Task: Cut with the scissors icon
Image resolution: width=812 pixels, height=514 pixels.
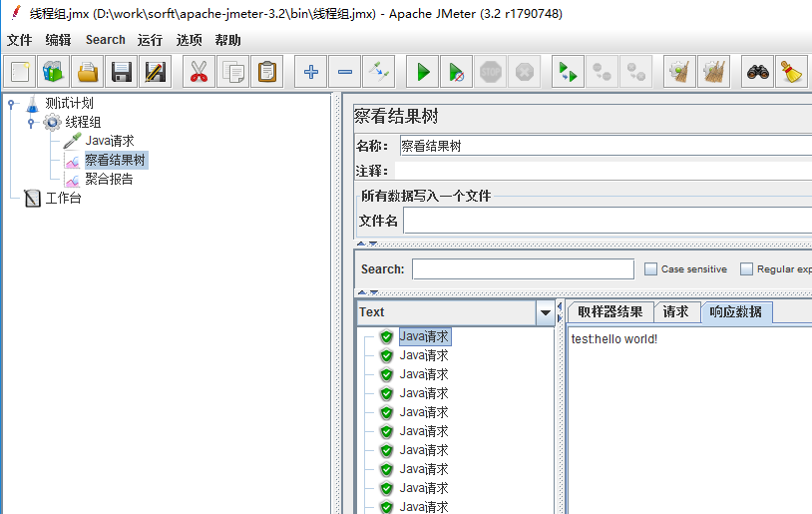Action: coord(199,72)
